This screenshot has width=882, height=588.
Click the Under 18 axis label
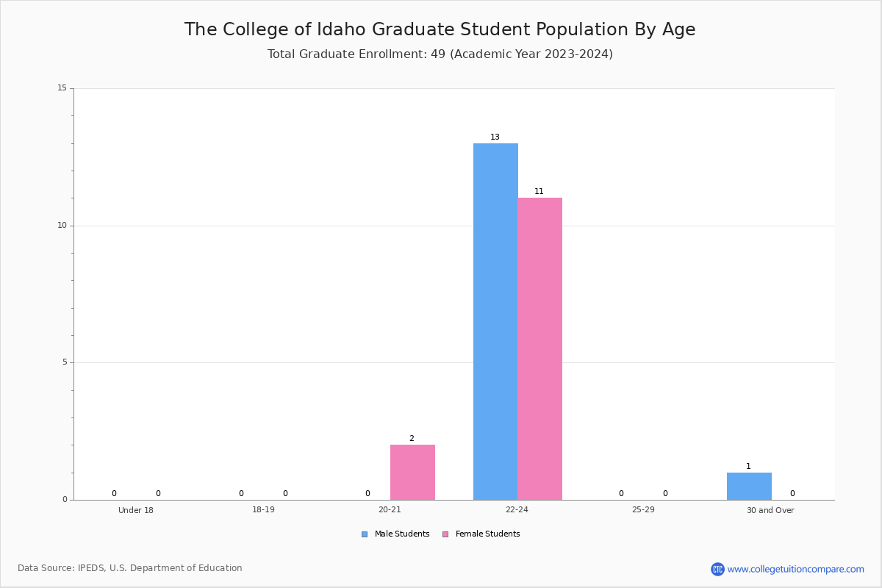pos(136,510)
